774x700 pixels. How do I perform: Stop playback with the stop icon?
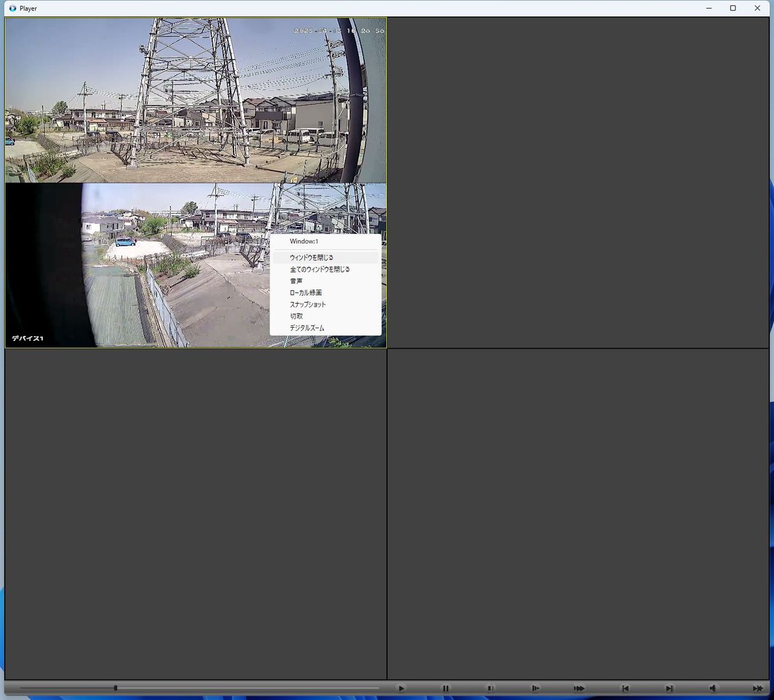(x=490, y=688)
